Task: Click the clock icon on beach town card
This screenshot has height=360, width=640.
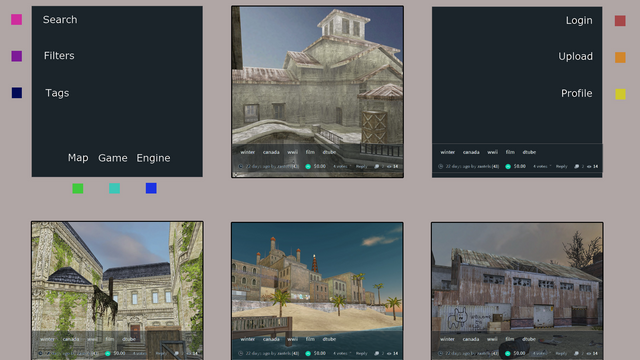Action: (x=240, y=353)
